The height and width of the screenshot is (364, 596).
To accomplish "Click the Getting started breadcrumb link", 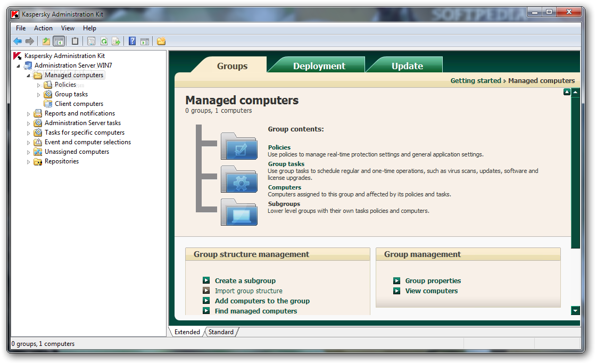I will pyautogui.click(x=476, y=80).
